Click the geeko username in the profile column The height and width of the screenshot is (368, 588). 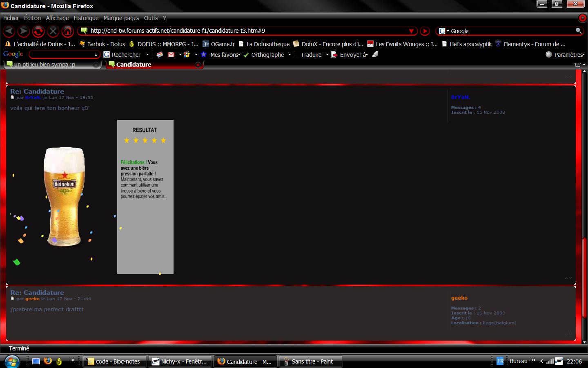click(x=459, y=298)
